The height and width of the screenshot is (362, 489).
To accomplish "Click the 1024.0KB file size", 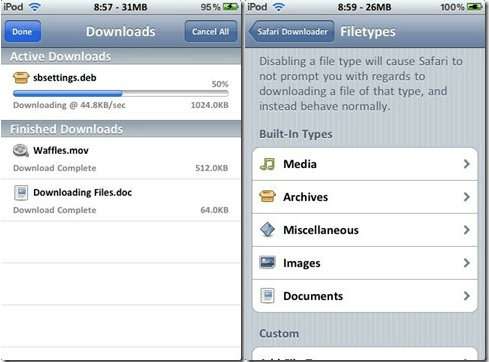I will 210,105.
